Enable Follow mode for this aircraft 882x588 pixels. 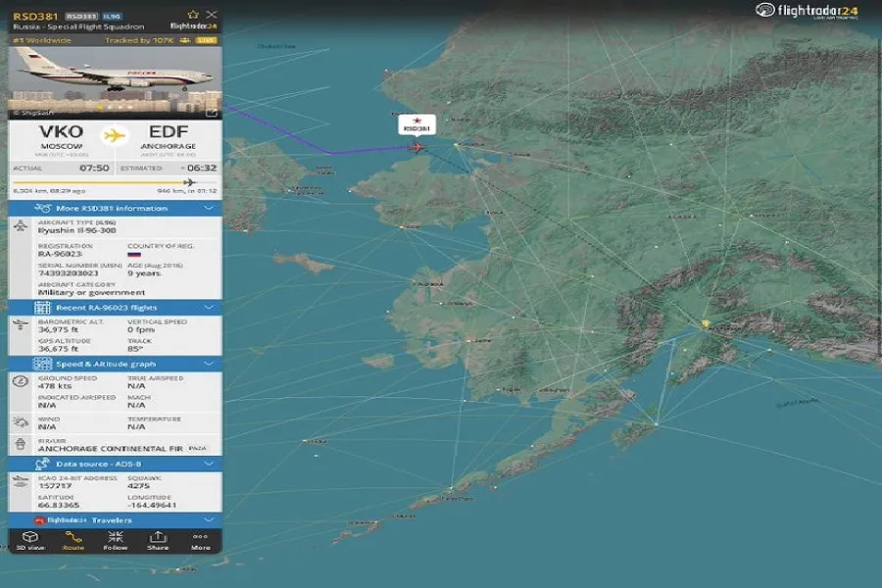116,540
